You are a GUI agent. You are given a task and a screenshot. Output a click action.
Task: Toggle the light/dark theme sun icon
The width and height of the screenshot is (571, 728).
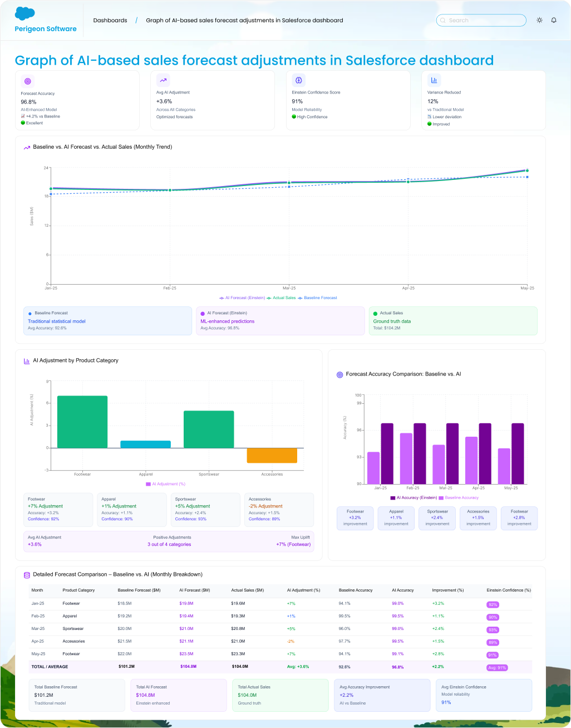[x=539, y=20]
